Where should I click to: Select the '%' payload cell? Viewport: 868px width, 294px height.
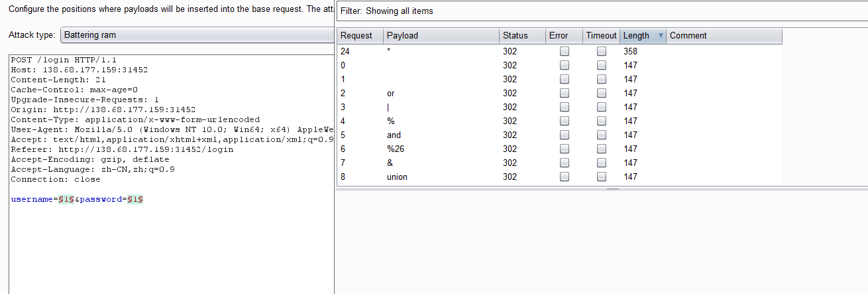coord(441,121)
